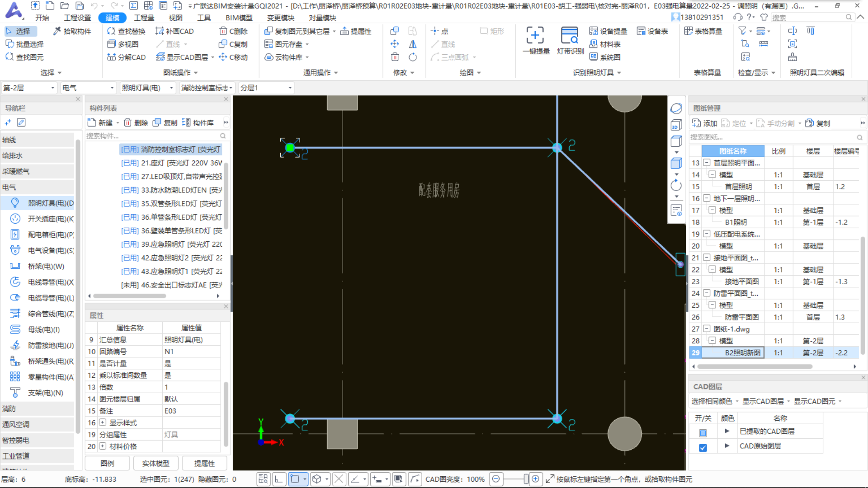
Task: Expand the 显示样式 property row
Action: coord(103,422)
